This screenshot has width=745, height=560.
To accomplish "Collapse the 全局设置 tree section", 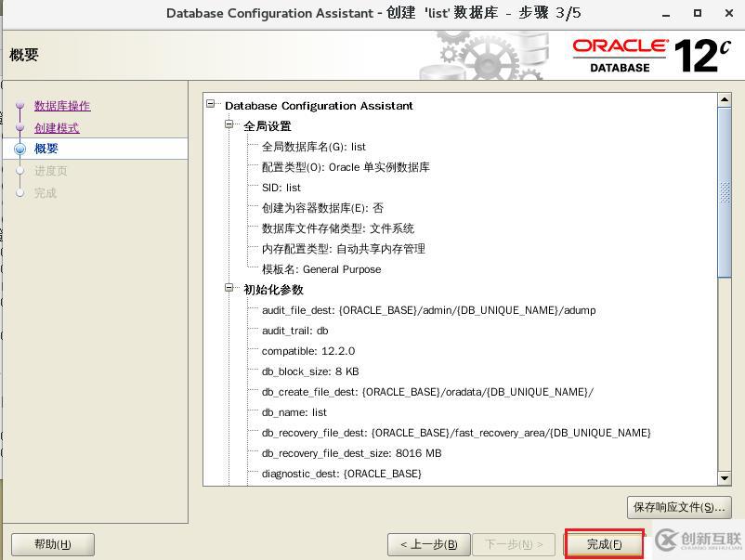I will [x=229, y=124].
